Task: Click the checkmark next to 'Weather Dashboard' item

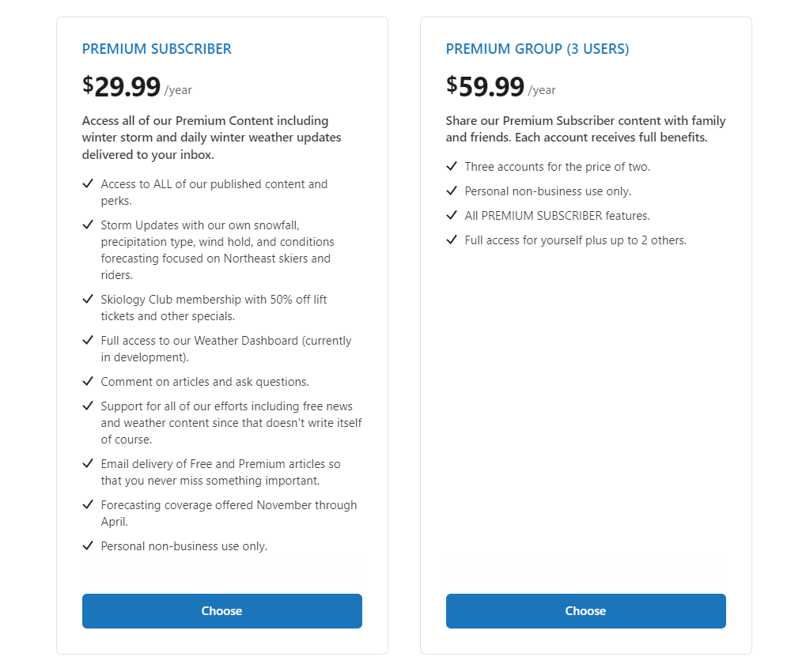Action: pyautogui.click(x=88, y=340)
